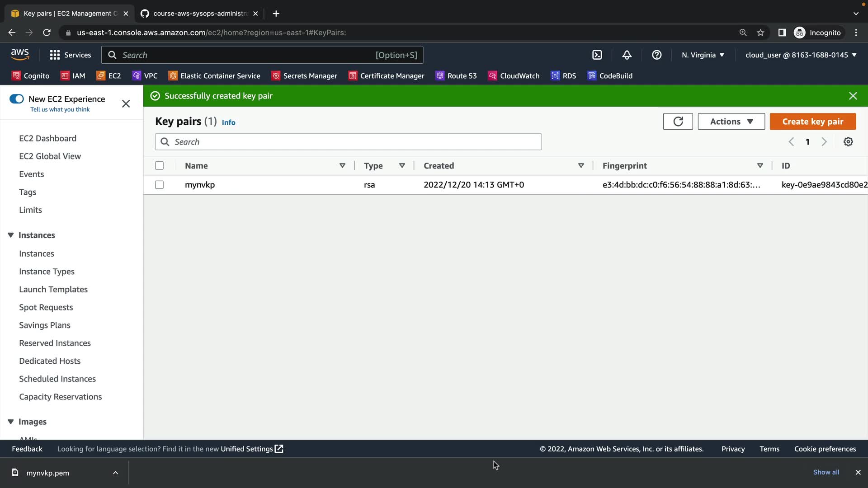Toggle the New EC2 Experience switch

[17, 99]
